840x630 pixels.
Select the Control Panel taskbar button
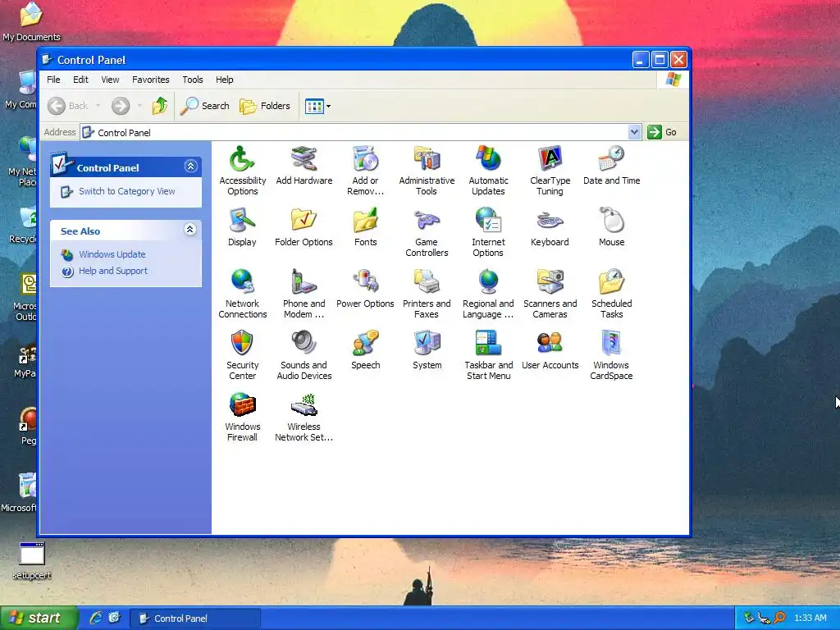pos(195,619)
